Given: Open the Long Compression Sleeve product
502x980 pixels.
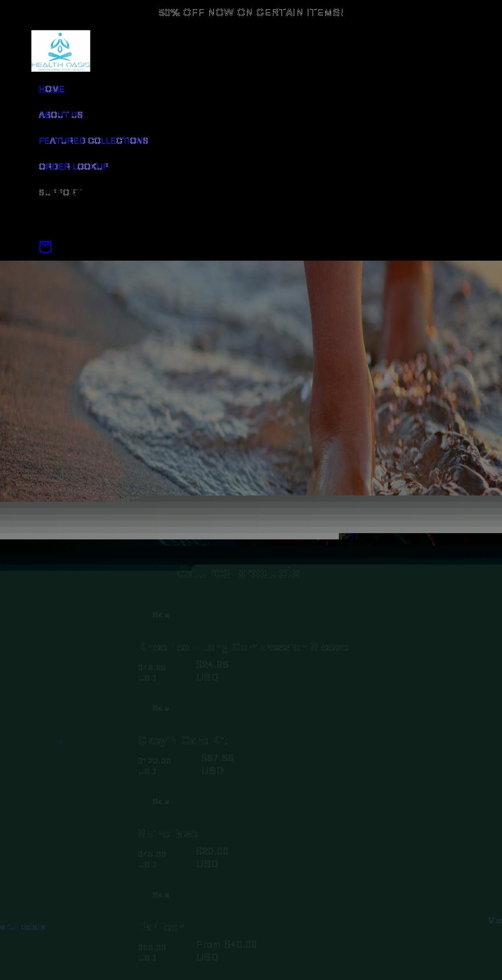Looking at the screenshot, I should [244, 647].
